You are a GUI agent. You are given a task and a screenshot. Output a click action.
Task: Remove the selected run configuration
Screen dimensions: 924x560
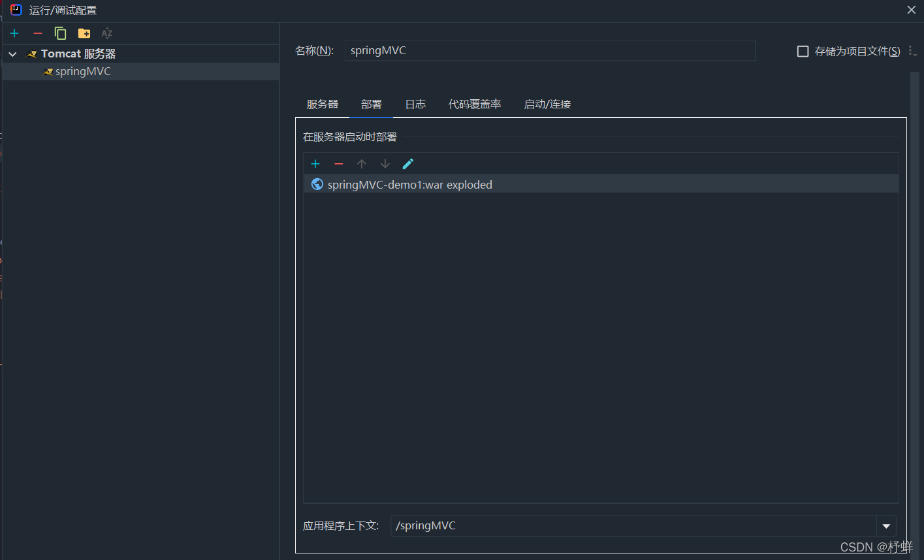click(38, 33)
